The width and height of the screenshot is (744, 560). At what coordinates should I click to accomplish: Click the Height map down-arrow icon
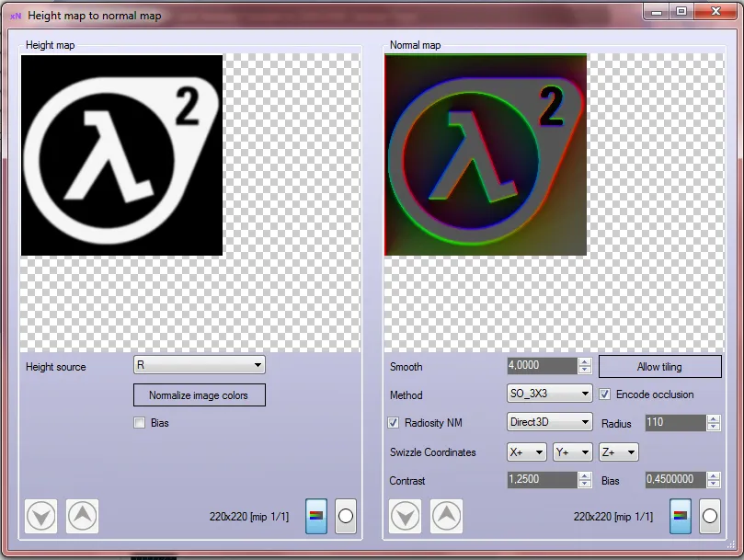tap(40, 516)
